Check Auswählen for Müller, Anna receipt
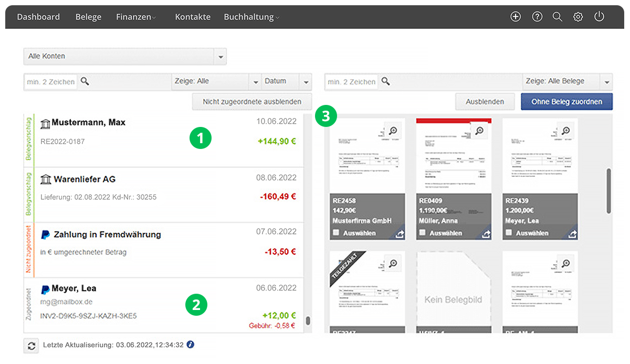This screenshot has height=364, width=630. (x=422, y=233)
